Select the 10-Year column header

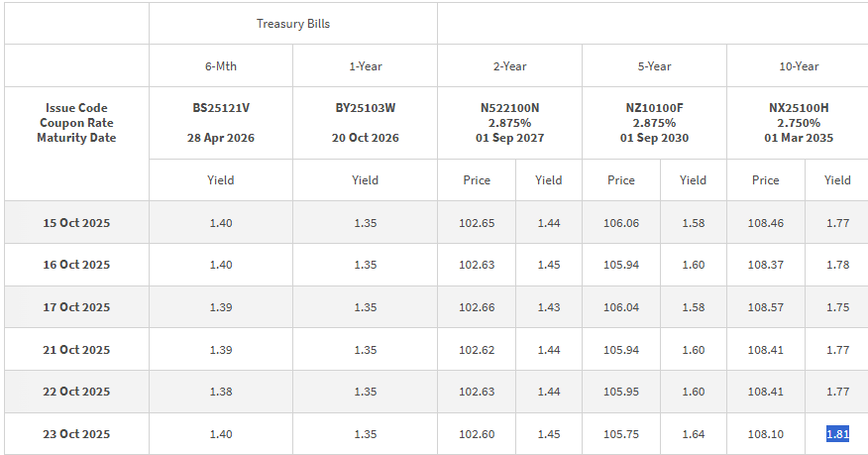(799, 66)
